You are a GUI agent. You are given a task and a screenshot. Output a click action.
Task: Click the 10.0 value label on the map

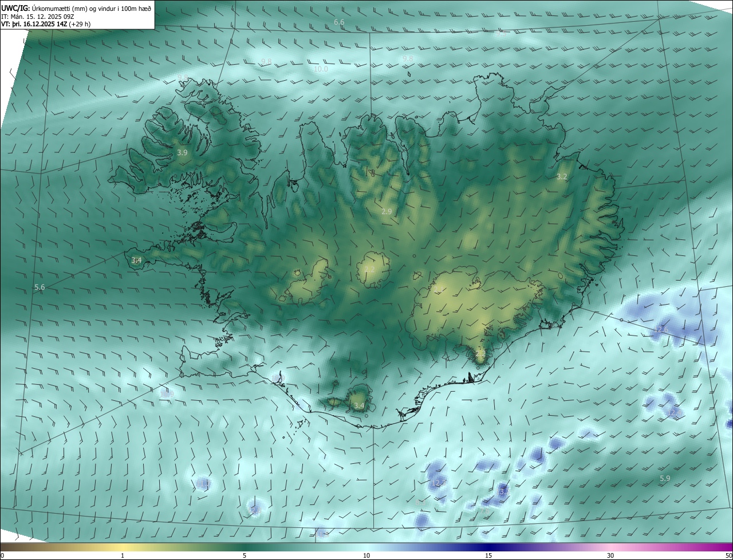pyautogui.click(x=321, y=69)
